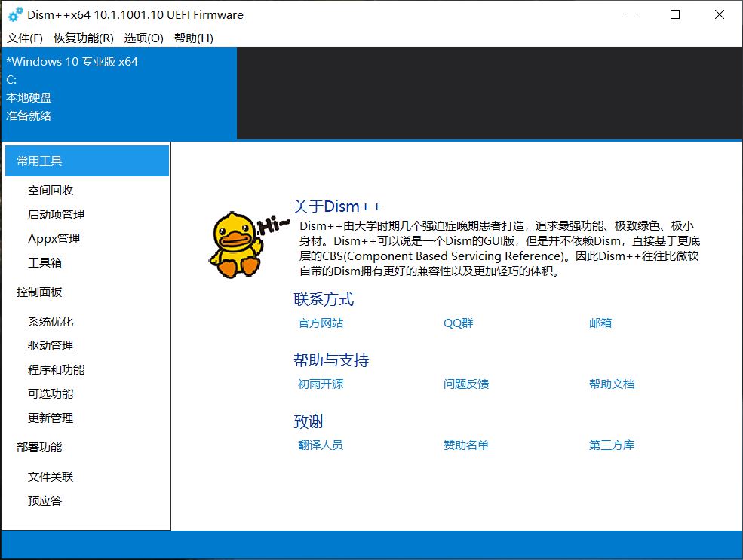Viewport: 743px width, 560px height.
Task: Open the 帮助文档 link
Action: (611, 384)
